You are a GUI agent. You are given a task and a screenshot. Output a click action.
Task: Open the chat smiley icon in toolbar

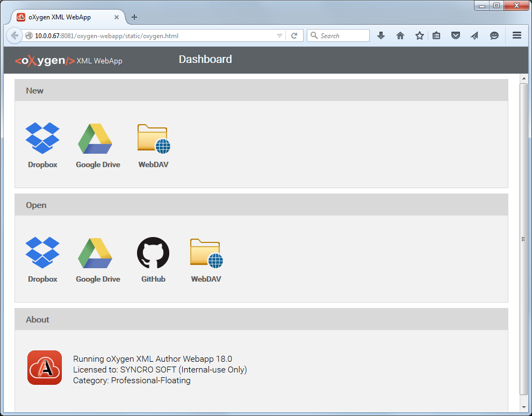[x=494, y=35]
